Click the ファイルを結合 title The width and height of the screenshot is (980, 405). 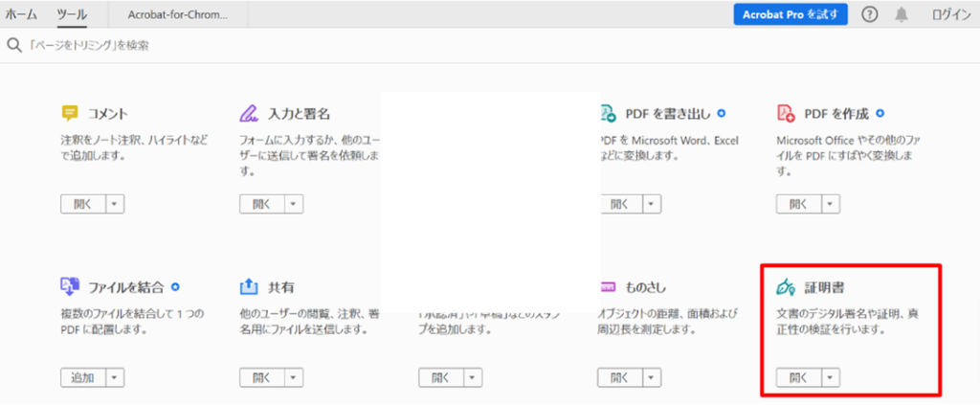(126, 287)
